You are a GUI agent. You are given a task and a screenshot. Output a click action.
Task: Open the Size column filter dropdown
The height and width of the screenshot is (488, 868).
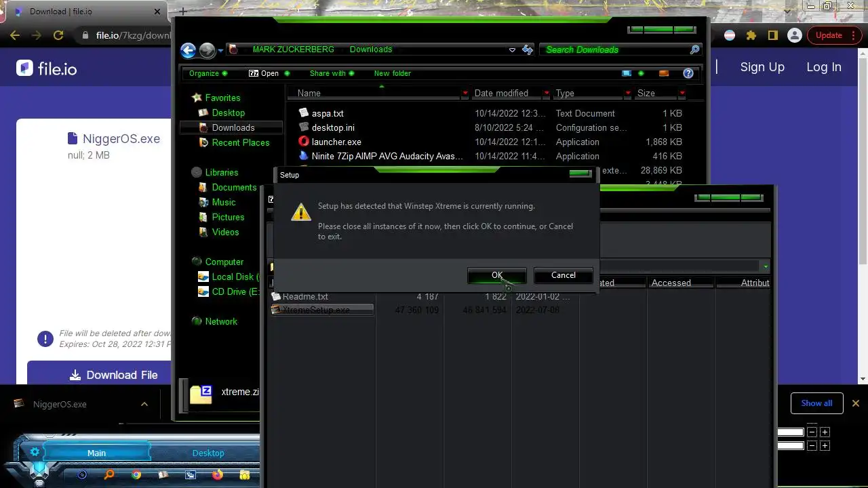click(682, 93)
